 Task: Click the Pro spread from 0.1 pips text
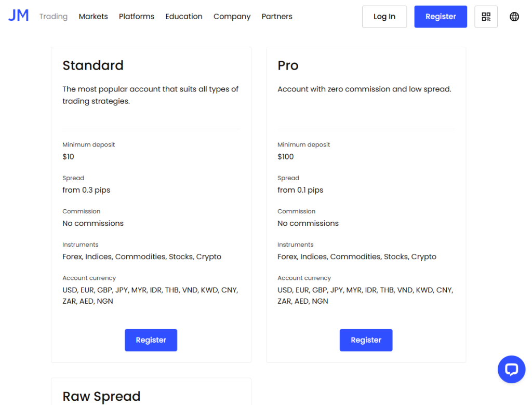(300, 190)
